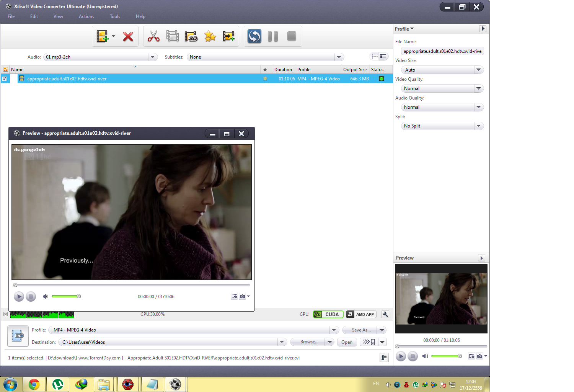574x392 pixels.
Task: Open the Subtitles dropdown
Action: point(339,57)
